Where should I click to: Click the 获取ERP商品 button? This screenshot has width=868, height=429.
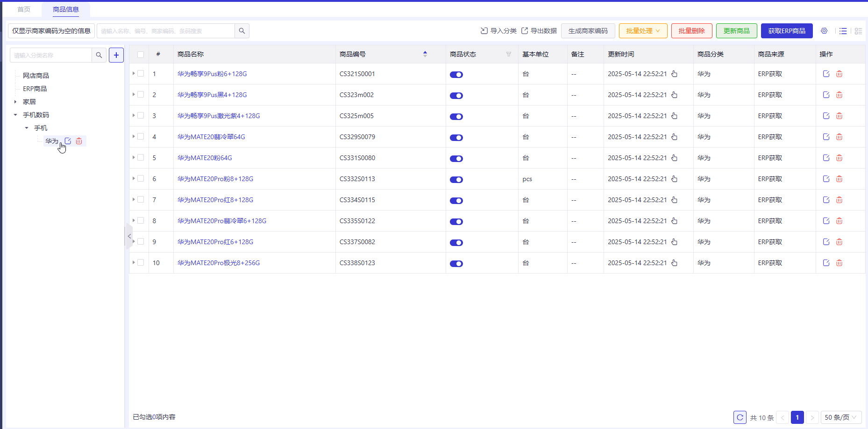pos(787,31)
